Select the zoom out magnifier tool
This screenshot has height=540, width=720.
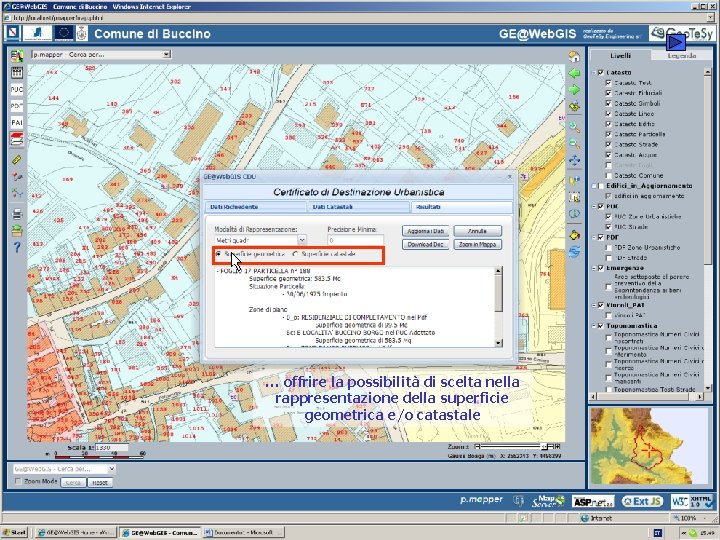coord(574,144)
